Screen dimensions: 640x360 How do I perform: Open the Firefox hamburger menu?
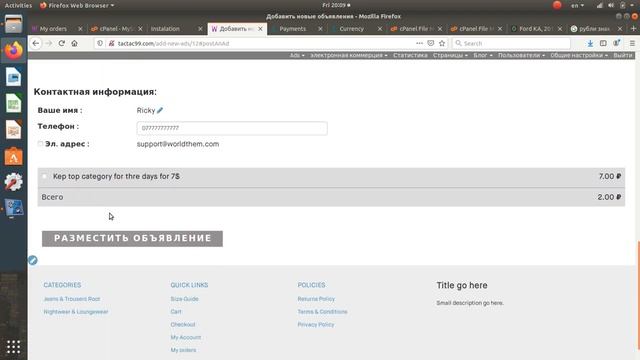pos(632,43)
